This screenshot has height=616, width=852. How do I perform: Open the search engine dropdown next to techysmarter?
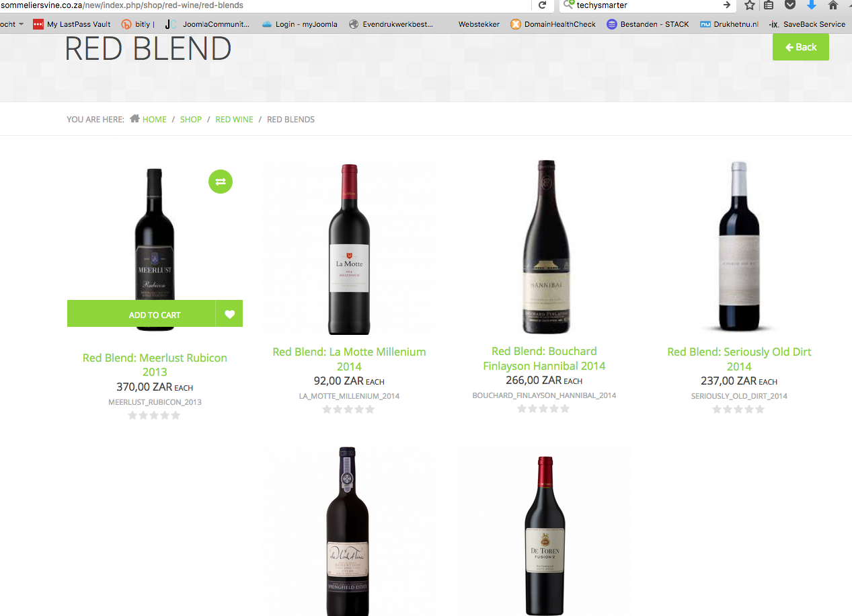(570, 5)
